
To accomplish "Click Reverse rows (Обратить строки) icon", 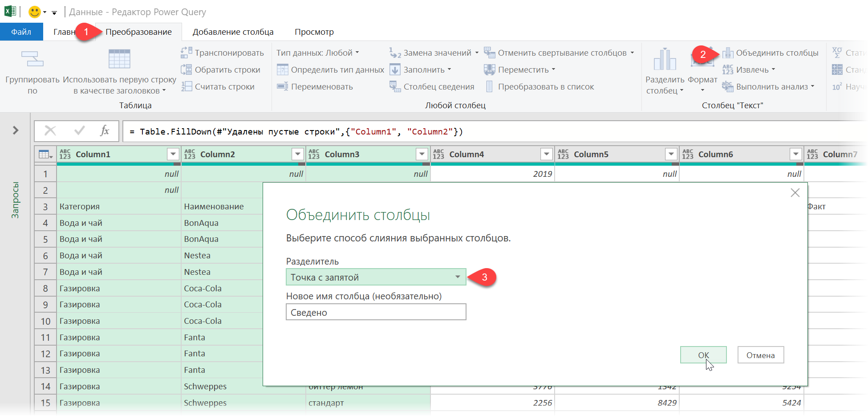I will pos(186,69).
